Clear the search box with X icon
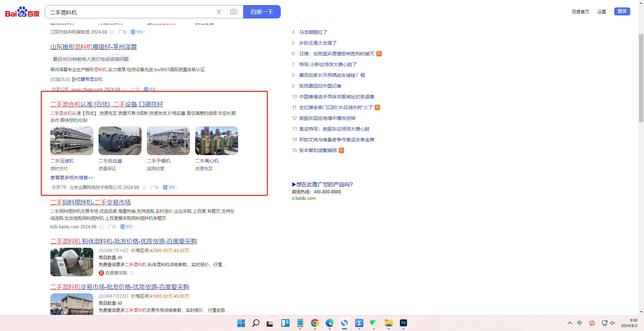 pyautogui.click(x=219, y=12)
